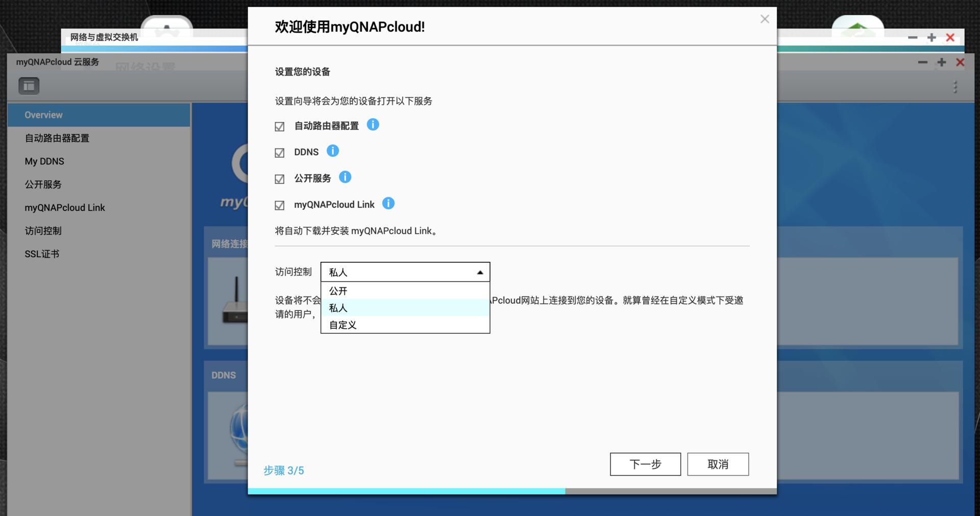
Task: Open Overview in the sidebar
Action: [43, 114]
